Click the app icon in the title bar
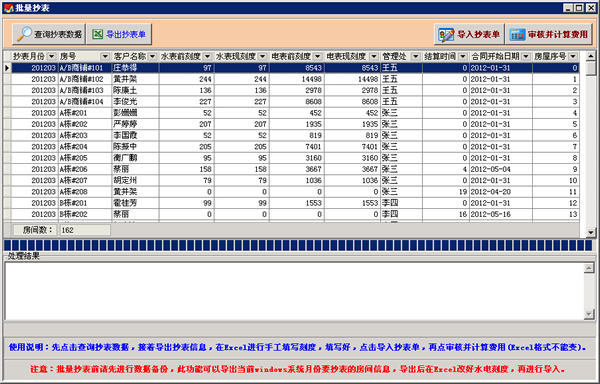The image size is (600, 384). [x=8, y=8]
